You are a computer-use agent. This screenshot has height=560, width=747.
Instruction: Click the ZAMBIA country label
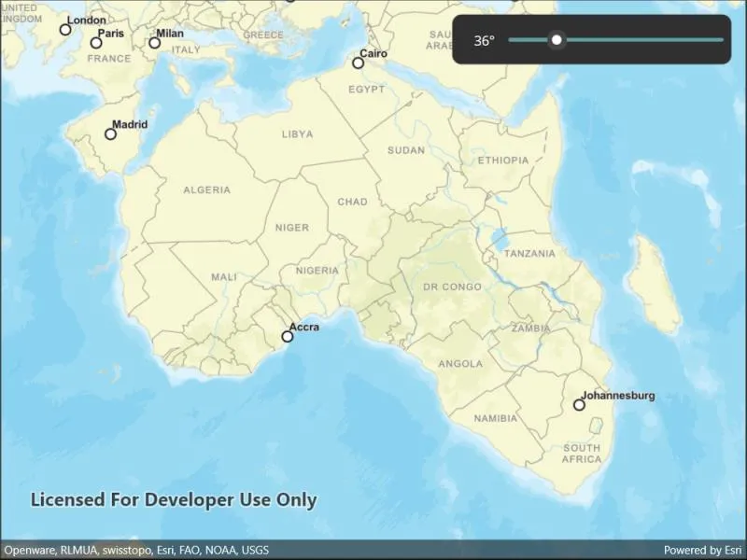click(x=530, y=329)
